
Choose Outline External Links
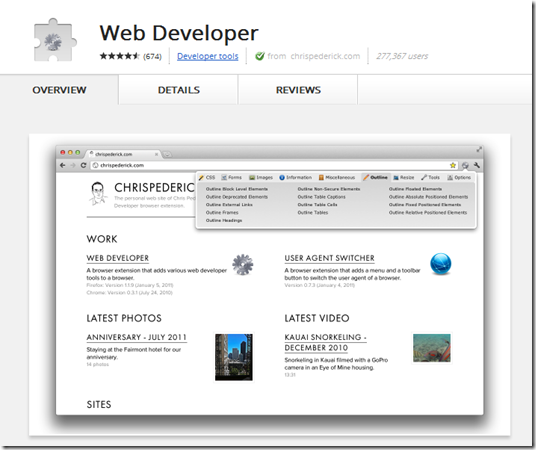229,204
